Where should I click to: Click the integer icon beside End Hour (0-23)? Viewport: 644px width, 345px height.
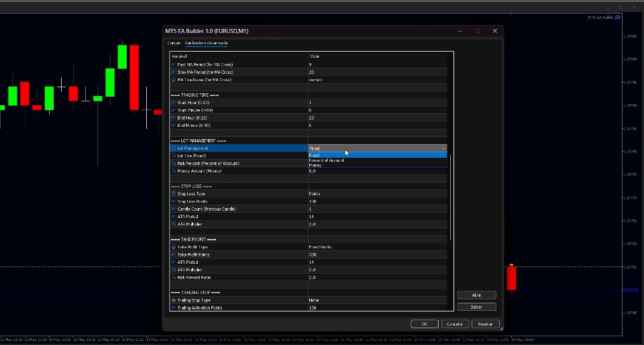[x=173, y=118]
